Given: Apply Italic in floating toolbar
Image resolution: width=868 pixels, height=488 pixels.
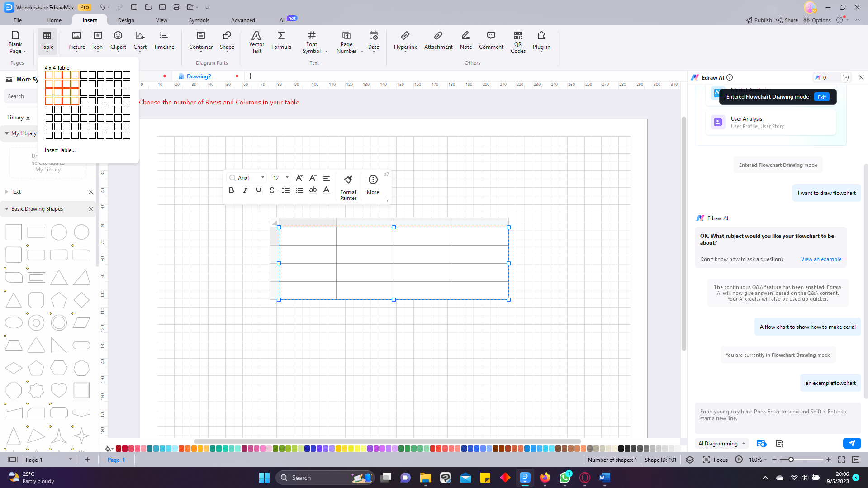Looking at the screenshot, I should (245, 190).
